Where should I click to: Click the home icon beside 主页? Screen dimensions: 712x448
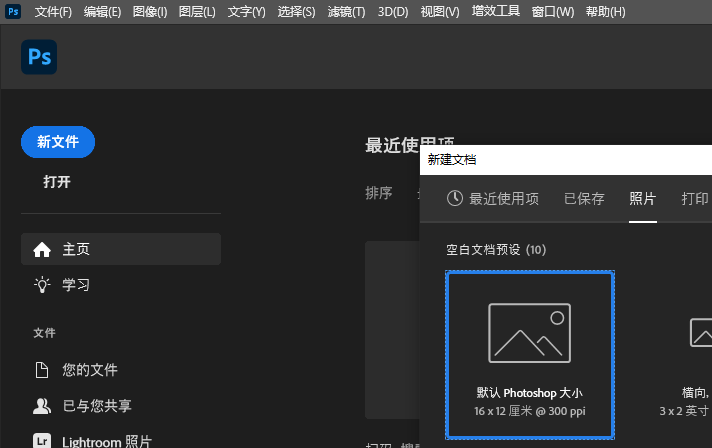coord(42,249)
